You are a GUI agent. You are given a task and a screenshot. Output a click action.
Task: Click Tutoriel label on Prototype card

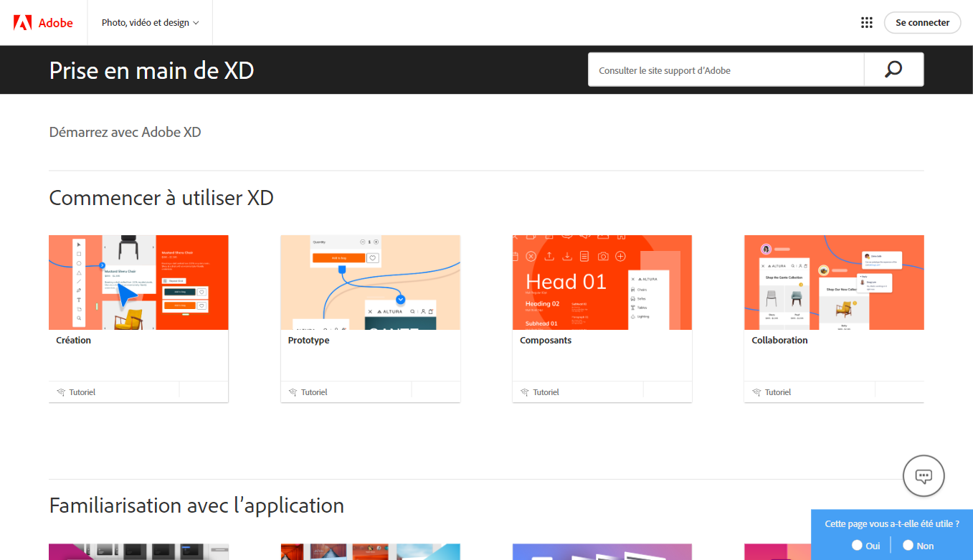click(314, 392)
